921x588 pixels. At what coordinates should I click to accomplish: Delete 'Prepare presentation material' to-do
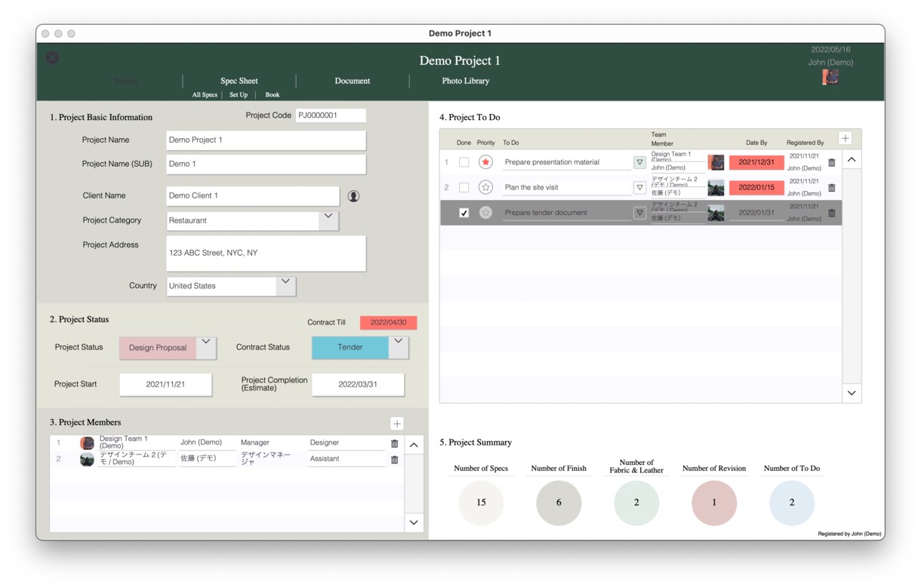(x=832, y=162)
